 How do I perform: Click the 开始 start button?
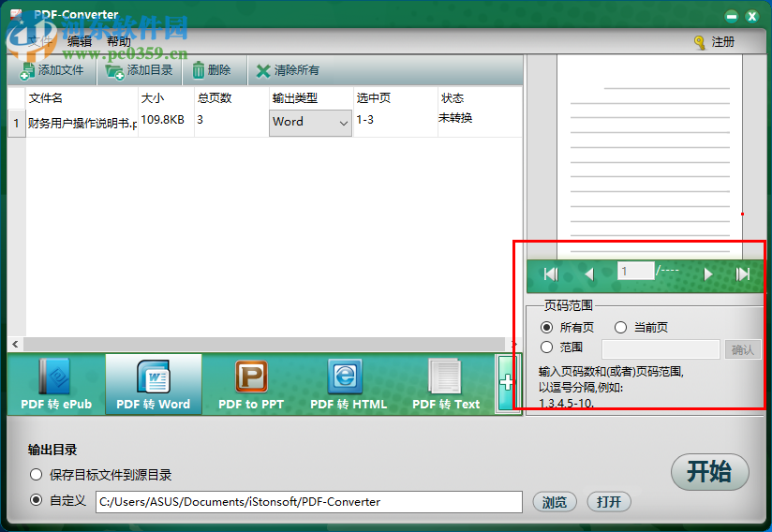pyautogui.click(x=709, y=472)
